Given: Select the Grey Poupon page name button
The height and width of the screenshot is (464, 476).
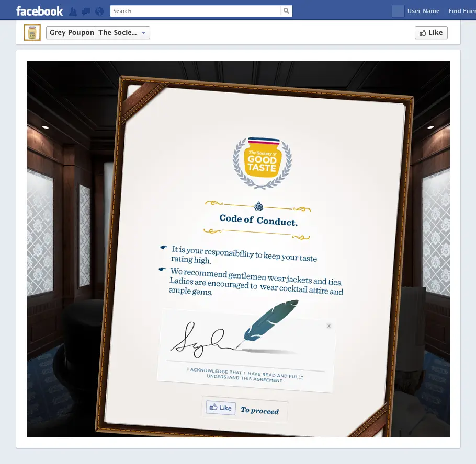Looking at the screenshot, I should point(72,32).
